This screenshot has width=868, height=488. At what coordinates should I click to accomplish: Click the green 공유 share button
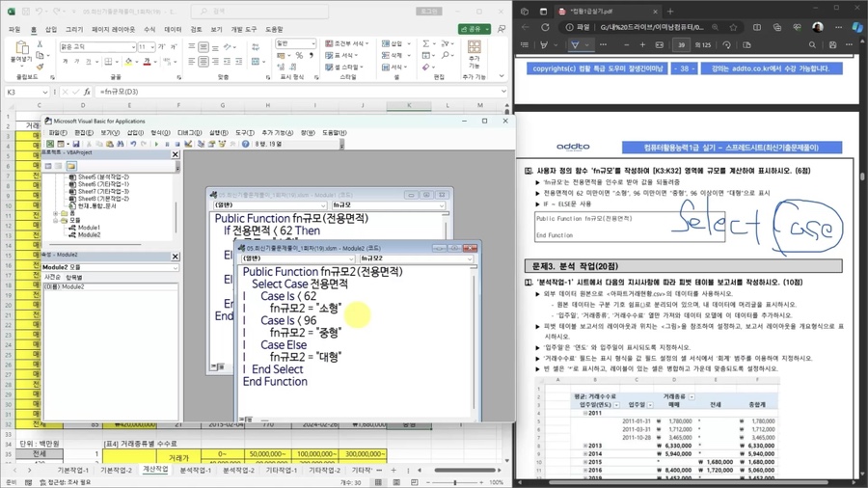point(475,29)
